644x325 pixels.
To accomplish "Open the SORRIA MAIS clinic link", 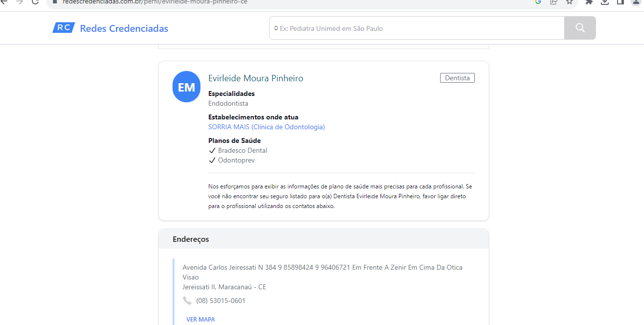I will coord(267,127).
